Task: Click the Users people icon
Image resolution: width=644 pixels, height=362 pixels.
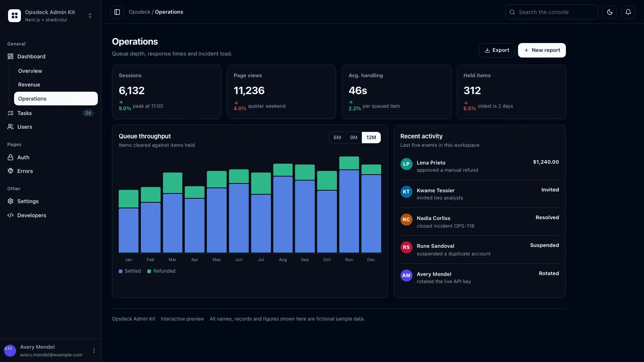Action: (10, 127)
